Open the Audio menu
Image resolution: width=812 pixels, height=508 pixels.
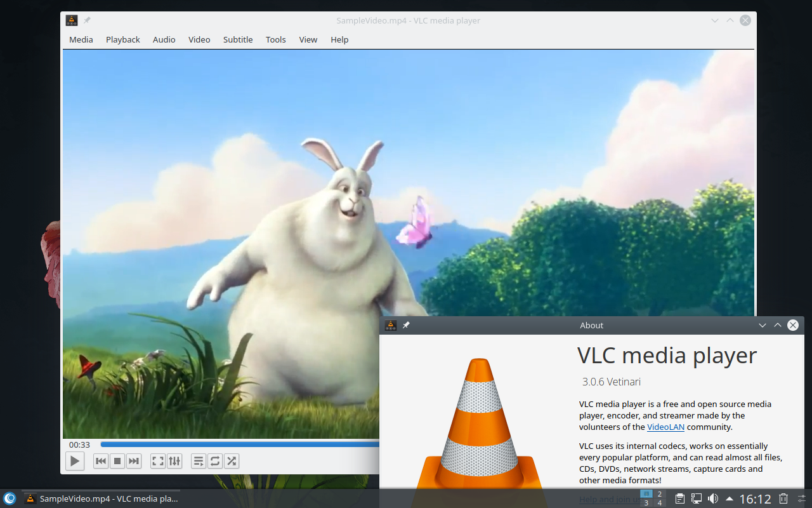click(164, 39)
